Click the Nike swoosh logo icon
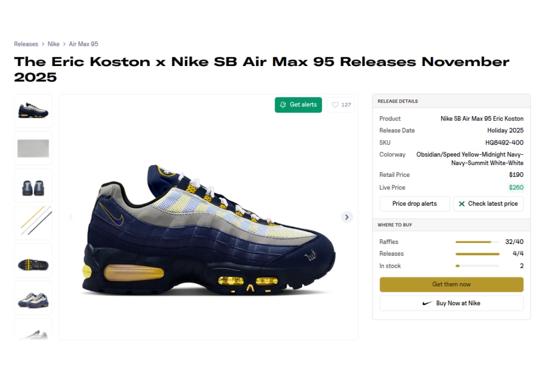 coord(427,303)
